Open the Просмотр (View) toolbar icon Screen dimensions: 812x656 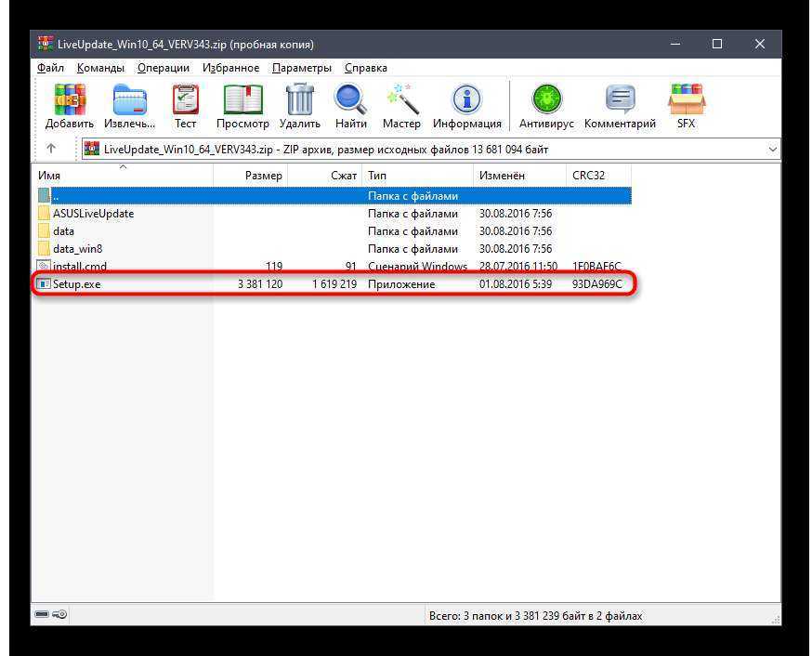click(x=242, y=100)
